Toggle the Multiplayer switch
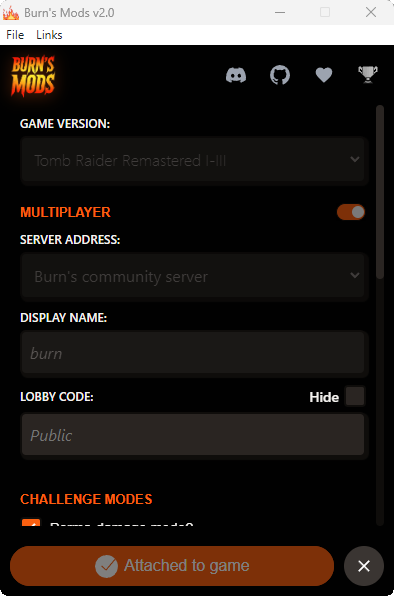 [351, 212]
